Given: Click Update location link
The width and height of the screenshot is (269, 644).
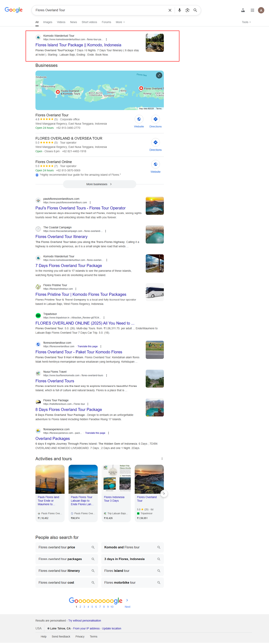Looking at the screenshot, I should coord(111,628).
